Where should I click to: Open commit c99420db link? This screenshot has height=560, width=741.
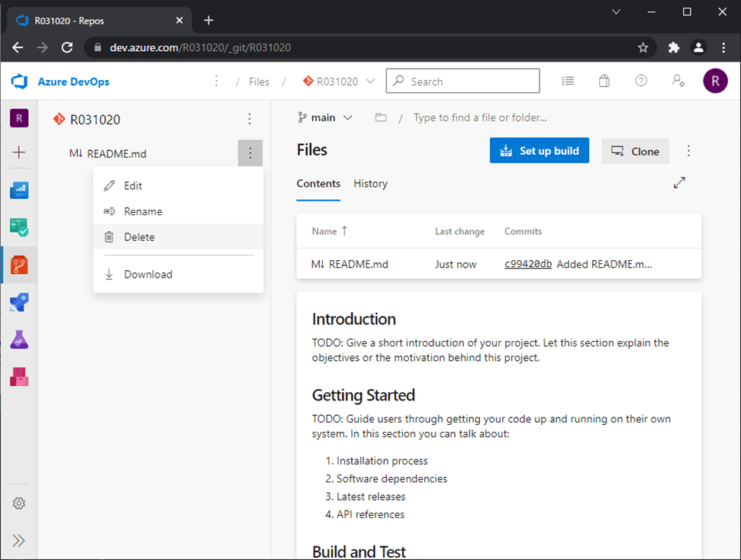tap(528, 264)
